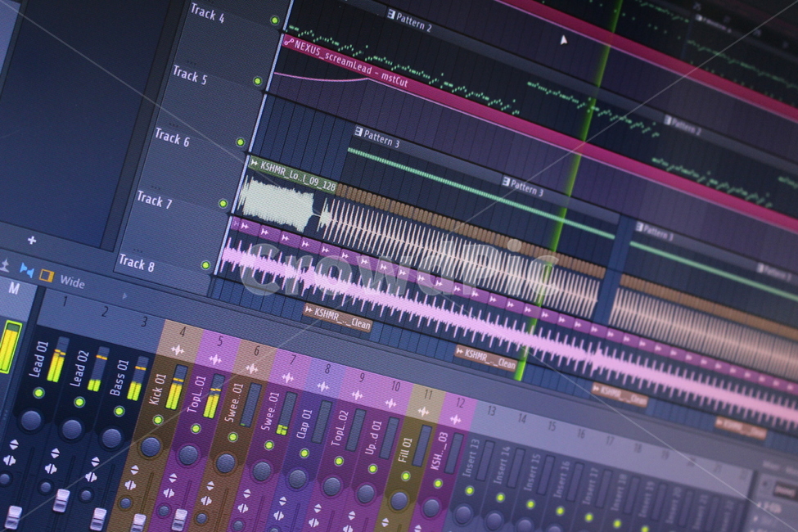Mute Track 8 with its green LED
This screenshot has width=798, height=532.
(x=205, y=265)
